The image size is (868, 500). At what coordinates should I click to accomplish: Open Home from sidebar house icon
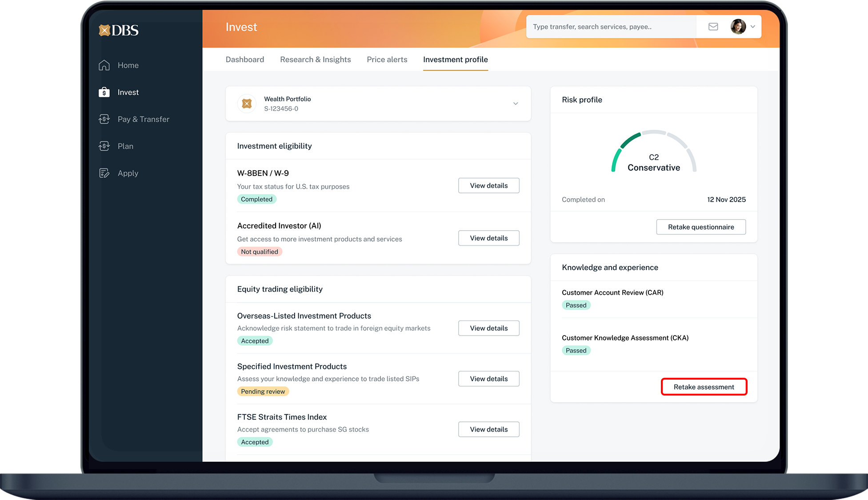click(104, 65)
